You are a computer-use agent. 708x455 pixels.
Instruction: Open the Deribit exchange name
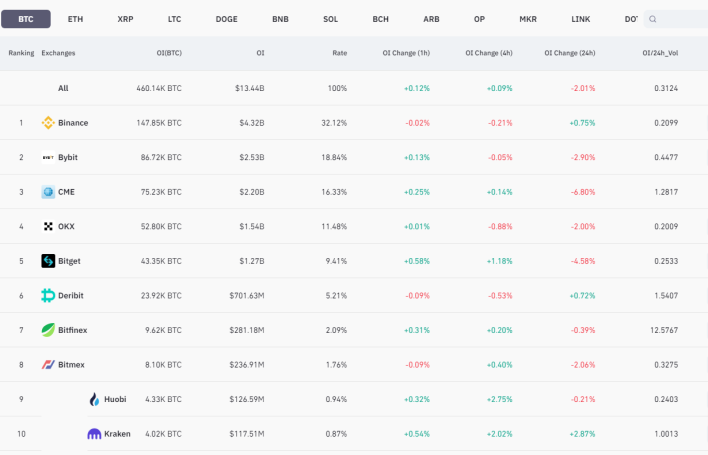(71, 296)
